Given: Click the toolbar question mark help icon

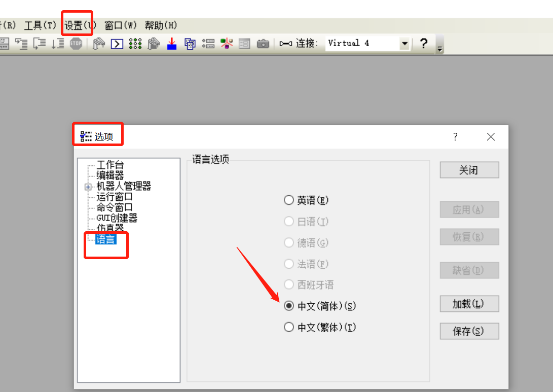Looking at the screenshot, I should coord(424,44).
